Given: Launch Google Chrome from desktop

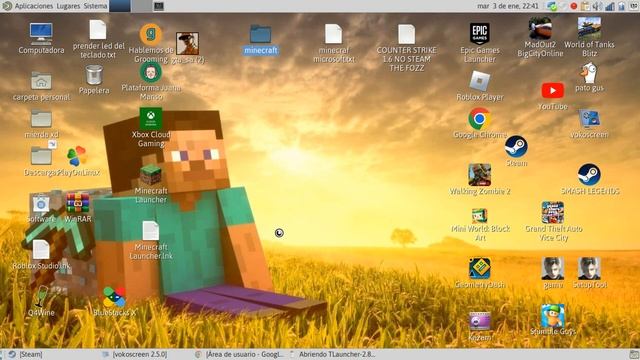Looking at the screenshot, I should [x=480, y=119].
